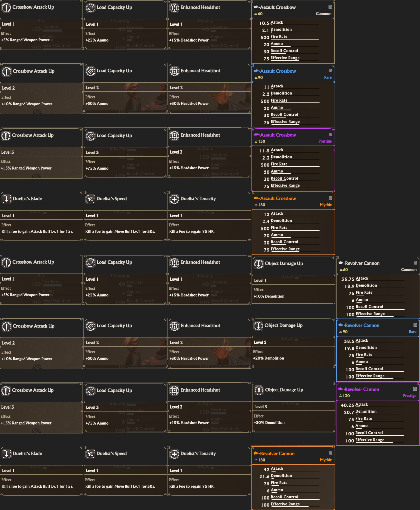The image size is (420, 510).
Task: Click the orange Mythic Assault Crossbow weapon icon
Action: pos(256,198)
